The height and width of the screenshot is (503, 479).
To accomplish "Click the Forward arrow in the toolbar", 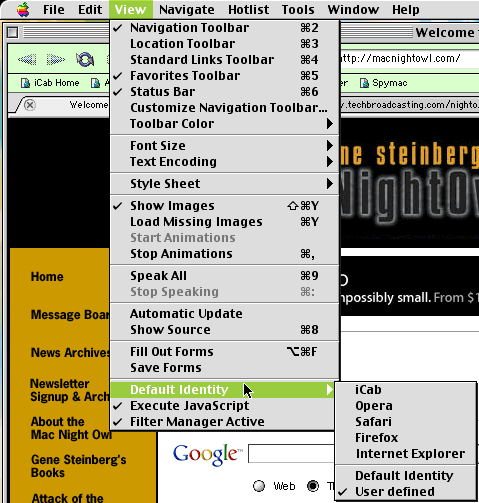I will coord(56,60).
